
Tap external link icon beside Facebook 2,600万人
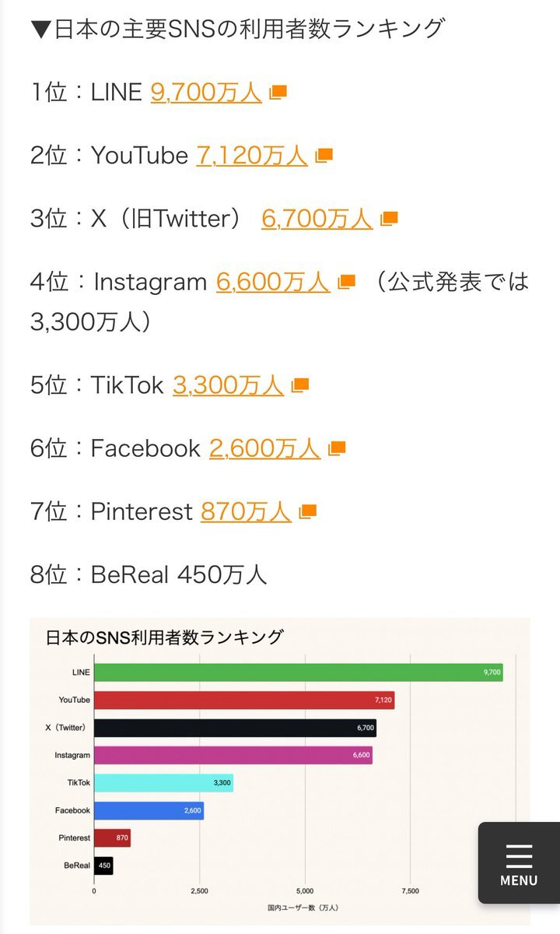(336, 448)
